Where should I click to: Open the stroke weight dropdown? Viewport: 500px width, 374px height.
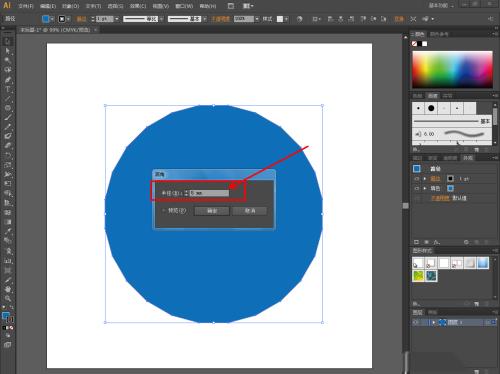tap(116, 19)
